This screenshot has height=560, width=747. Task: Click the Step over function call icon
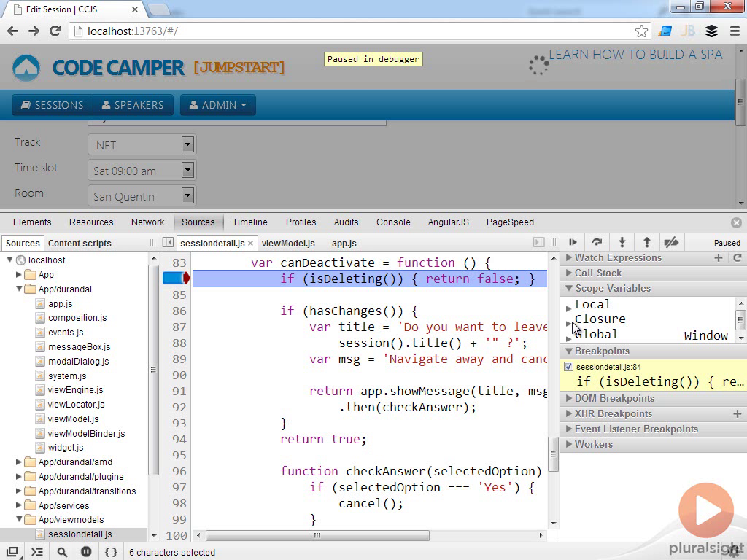point(597,243)
